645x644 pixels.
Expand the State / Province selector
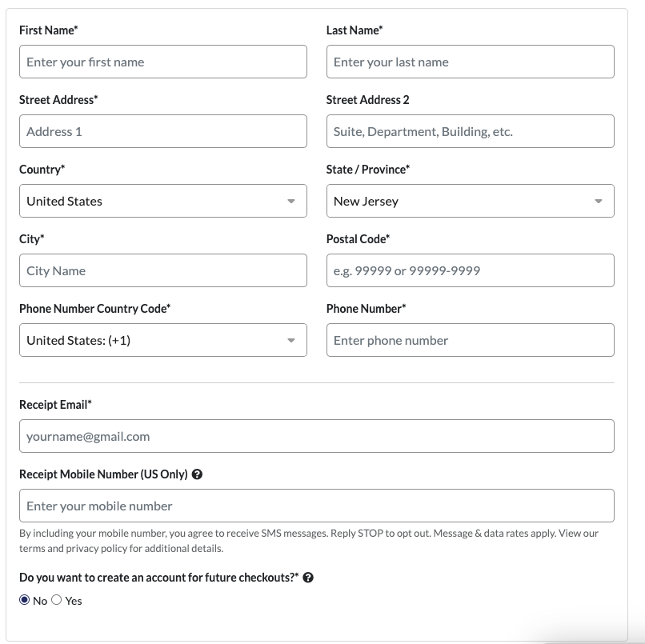click(x=471, y=201)
